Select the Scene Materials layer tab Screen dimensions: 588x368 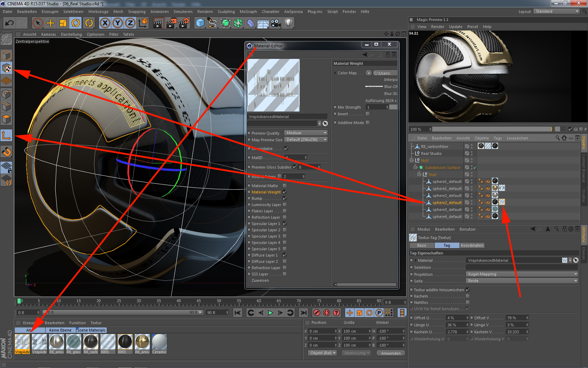pos(91,330)
